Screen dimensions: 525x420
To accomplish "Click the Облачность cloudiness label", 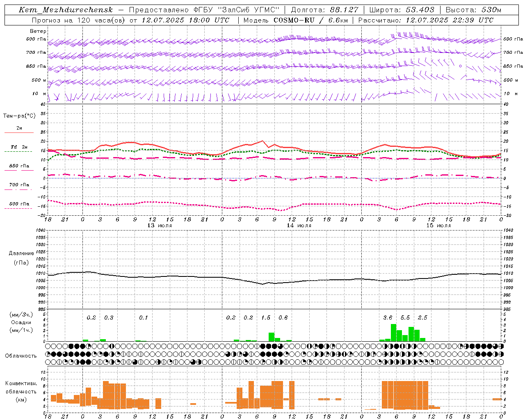I will pyautogui.click(x=21, y=356).
